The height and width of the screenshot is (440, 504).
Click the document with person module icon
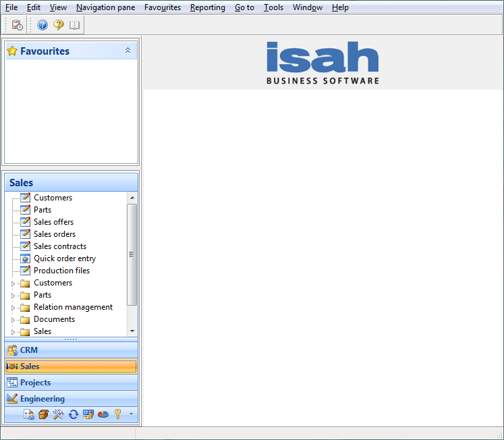tap(29, 414)
